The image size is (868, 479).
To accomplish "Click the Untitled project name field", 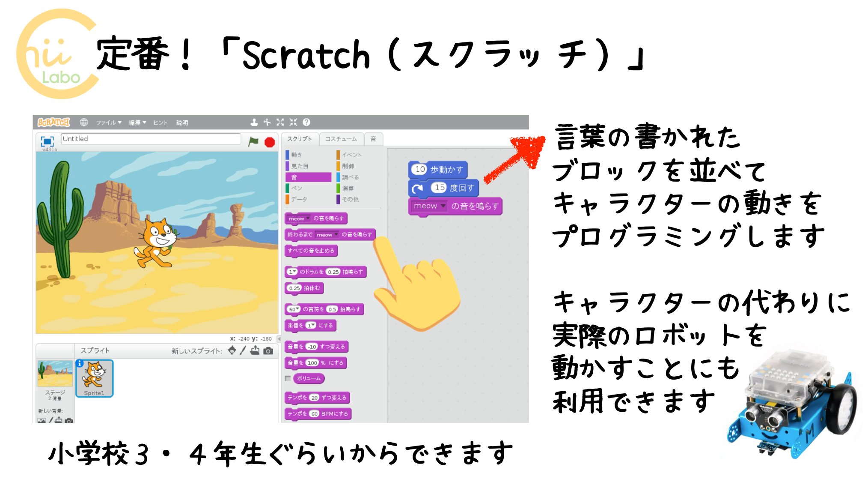I will tap(150, 139).
